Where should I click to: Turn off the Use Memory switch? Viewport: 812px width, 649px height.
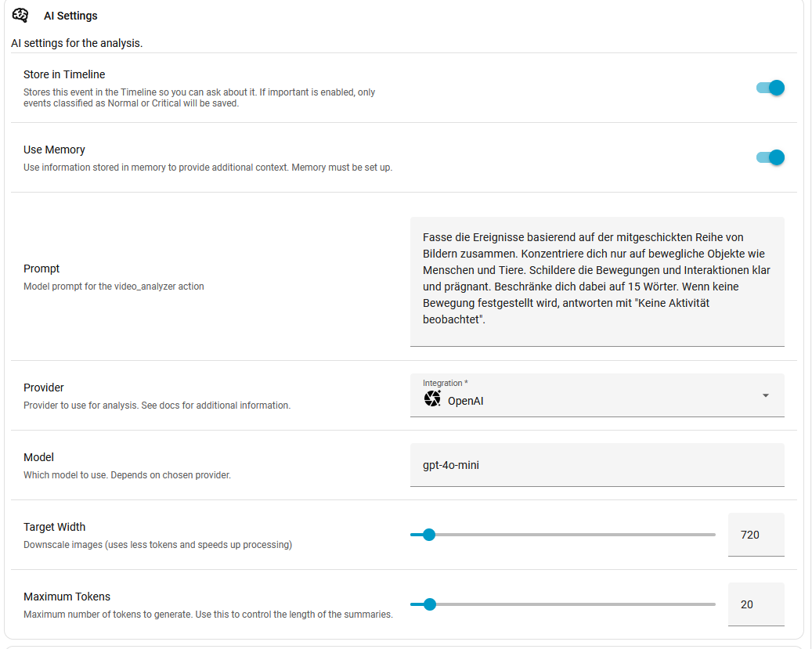click(x=770, y=157)
